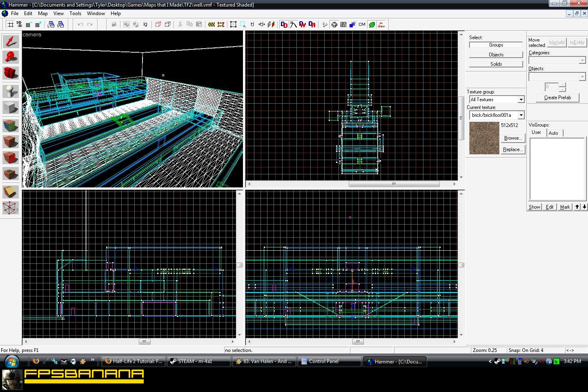The width and height of the screenshot is (588, 392).
Task: Select the Clipping tool
Action: [x=11, y=191]
